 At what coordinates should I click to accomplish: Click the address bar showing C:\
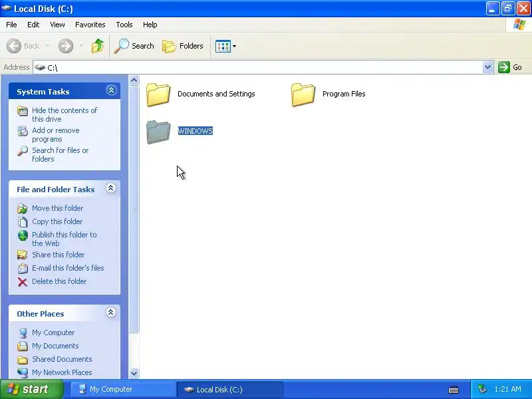click(258, 67)
